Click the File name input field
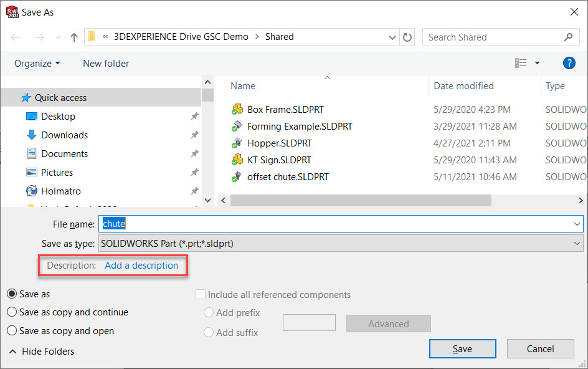 341,224
